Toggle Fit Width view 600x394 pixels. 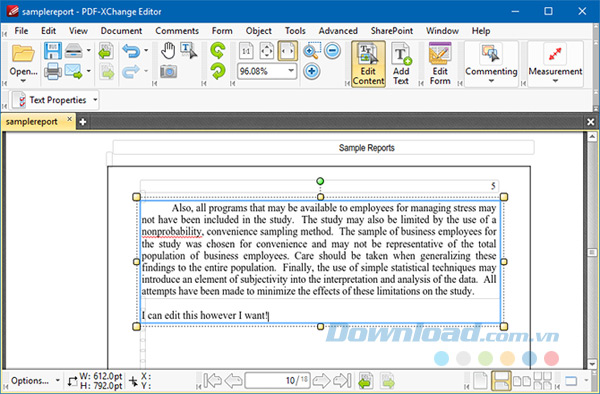click(x=288, y=51)
